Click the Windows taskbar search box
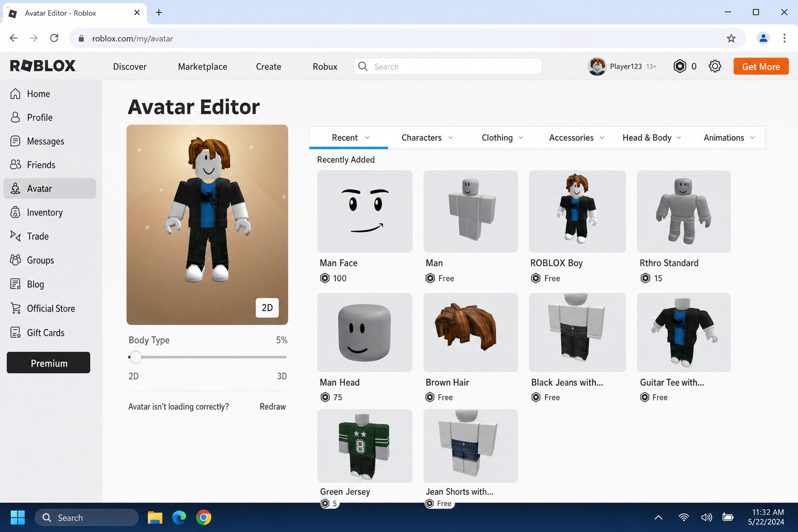This screenshot has height=532, width=798. tap(87, 517)
